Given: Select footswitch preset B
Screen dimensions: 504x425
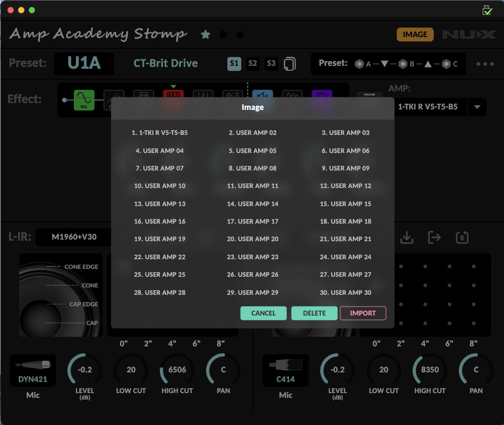Looking at the screenshot, I should 403,64.
